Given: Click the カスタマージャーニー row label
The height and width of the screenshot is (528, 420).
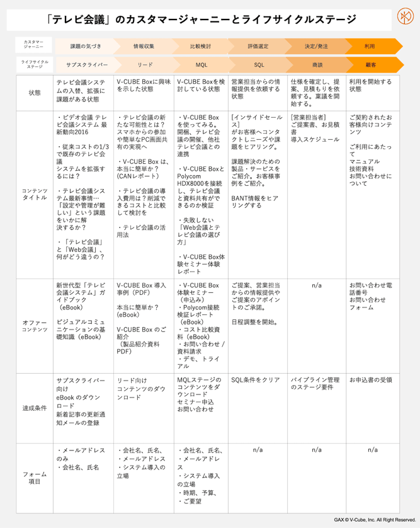Looking at the screenshot, I should [33, 45].
